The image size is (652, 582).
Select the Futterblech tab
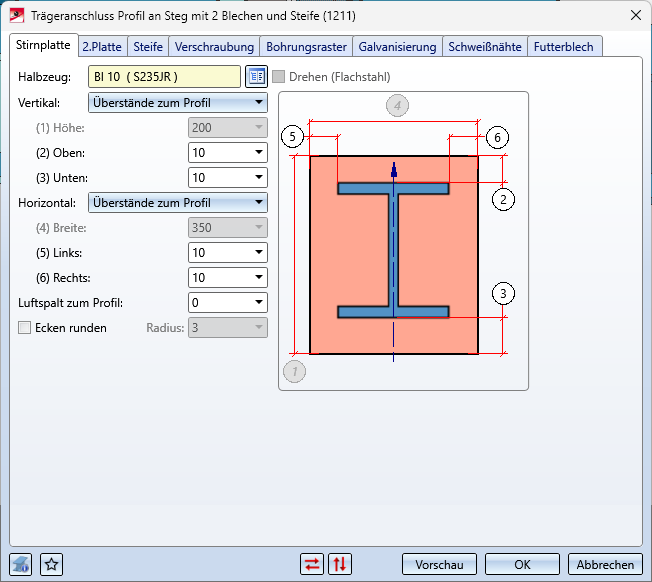click(564, 47)
